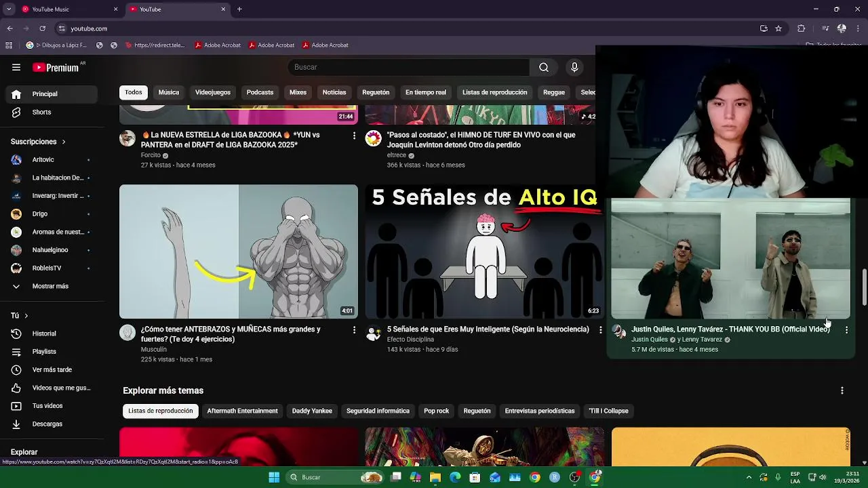Select 'Till I Collapse topic chip
The image size is (868, 488).
[x=608, y=411]
